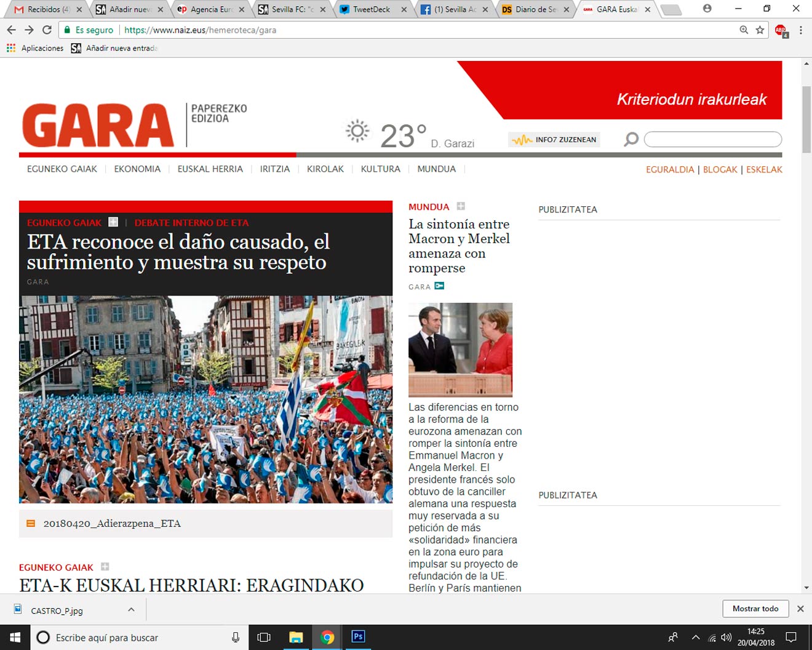The height and width of the screenshot is (650, 812).
Task: Expand the MUNDUA section plus icon
Action: coord(461,206)
